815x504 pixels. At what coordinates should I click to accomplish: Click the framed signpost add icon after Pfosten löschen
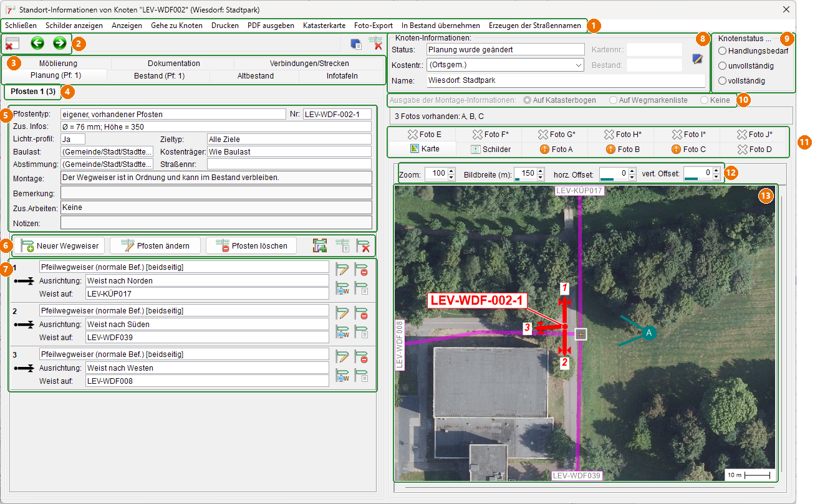pos(321,245)
